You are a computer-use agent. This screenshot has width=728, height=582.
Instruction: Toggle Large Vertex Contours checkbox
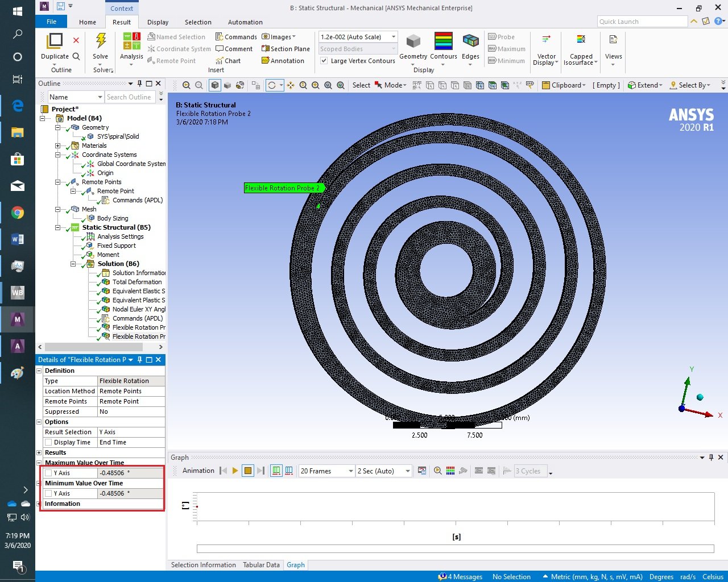point(324,61)
